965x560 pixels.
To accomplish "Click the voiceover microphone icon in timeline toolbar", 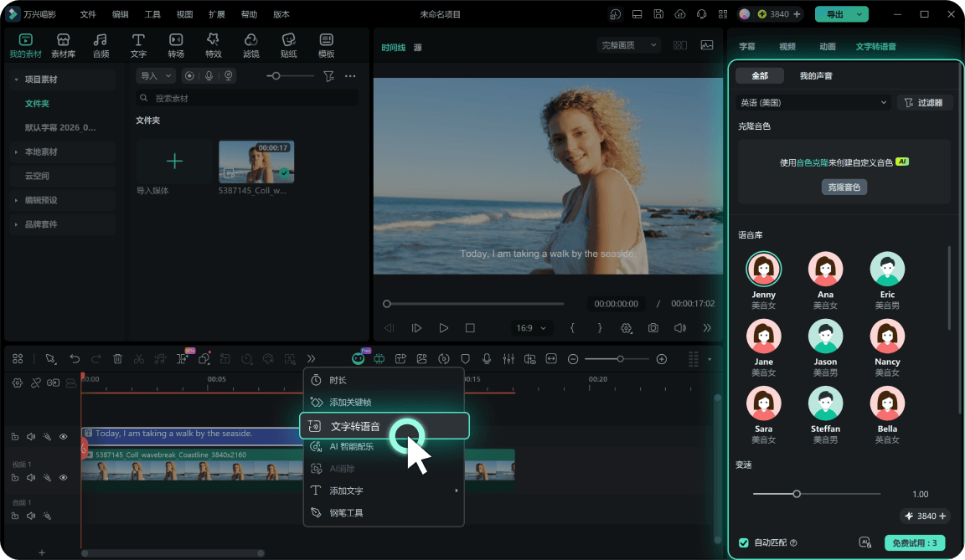I will pyautogui.click(x=487, y=359).
